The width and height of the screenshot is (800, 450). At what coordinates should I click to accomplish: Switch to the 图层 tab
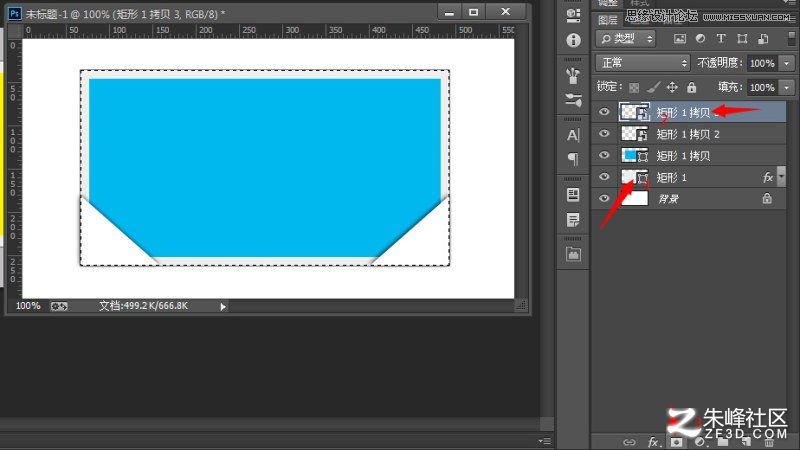coord(608,20)
